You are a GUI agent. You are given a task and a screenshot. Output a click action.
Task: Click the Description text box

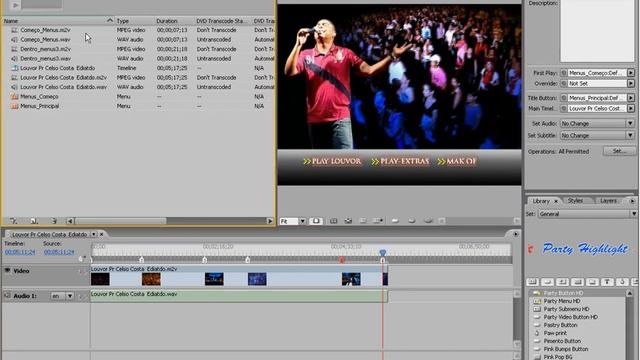tap(597, 31)
